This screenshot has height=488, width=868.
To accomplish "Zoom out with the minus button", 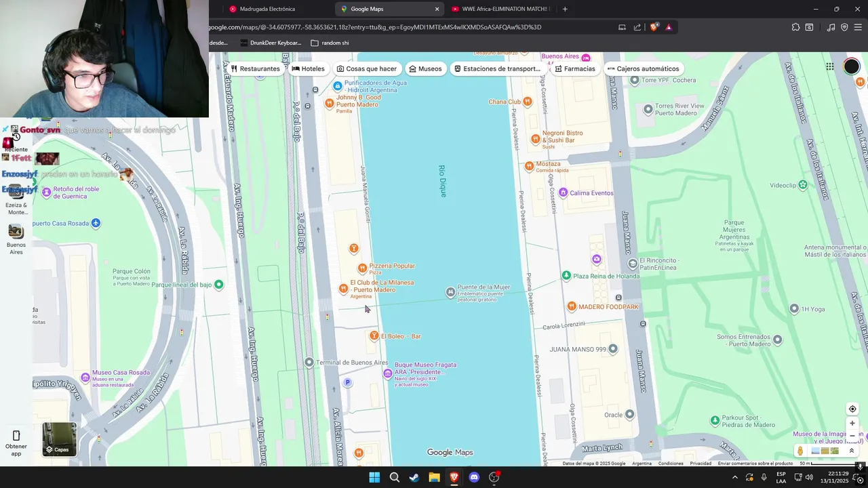I will [852, 436].
